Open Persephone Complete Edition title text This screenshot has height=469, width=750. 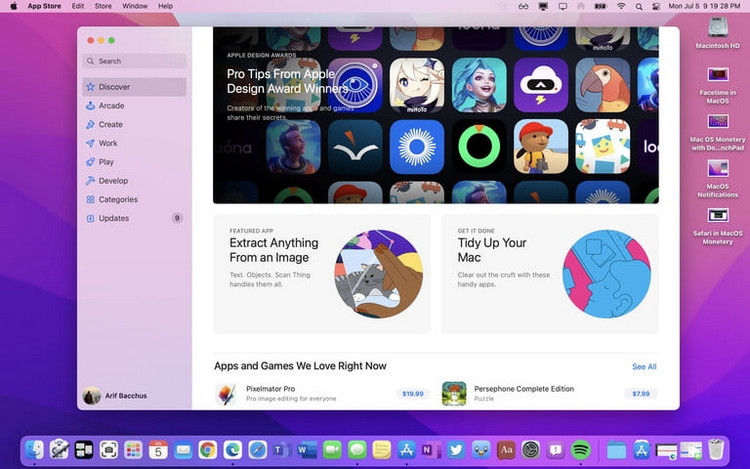(x=524, y=389)
